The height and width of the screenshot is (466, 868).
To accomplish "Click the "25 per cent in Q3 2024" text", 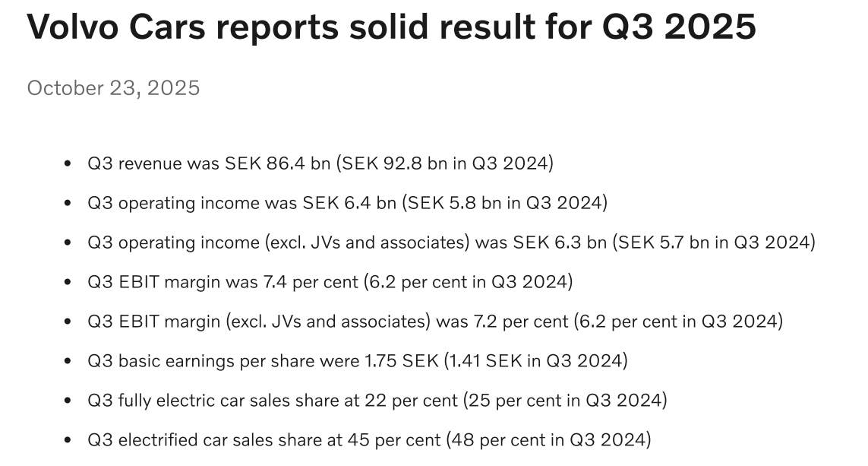I will [x=564, y=401].
